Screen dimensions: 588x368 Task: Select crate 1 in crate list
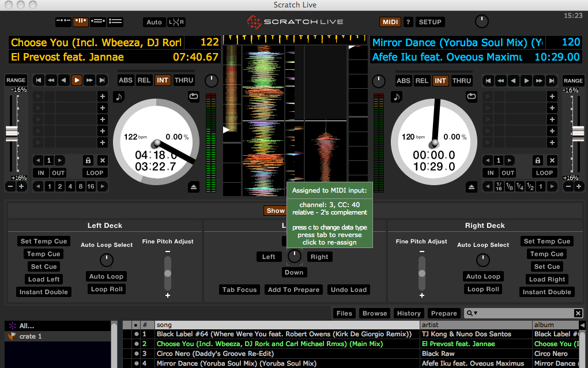click(x=58, y=336)
